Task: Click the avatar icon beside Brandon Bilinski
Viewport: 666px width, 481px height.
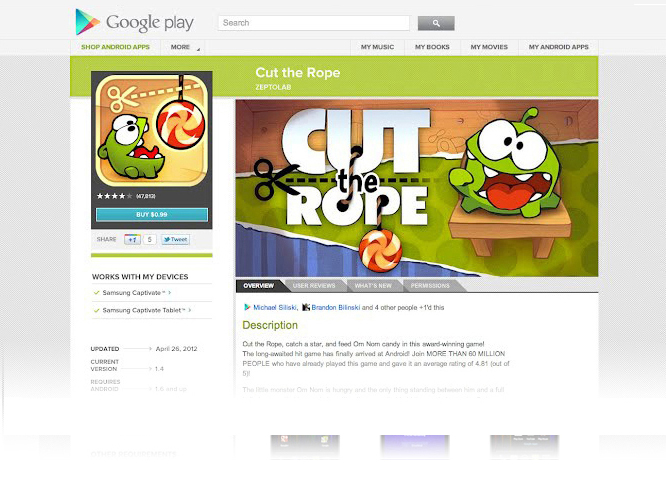Action: click(x=305, y=307)
